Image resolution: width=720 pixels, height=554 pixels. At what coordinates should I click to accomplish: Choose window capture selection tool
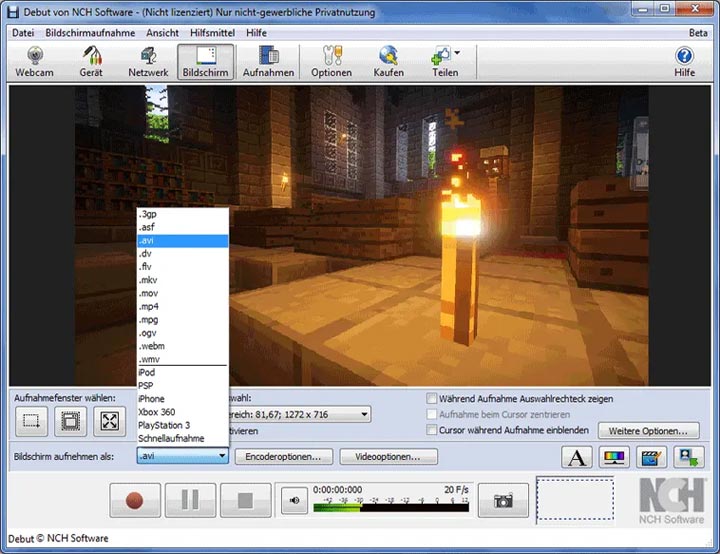coord(70,421)
